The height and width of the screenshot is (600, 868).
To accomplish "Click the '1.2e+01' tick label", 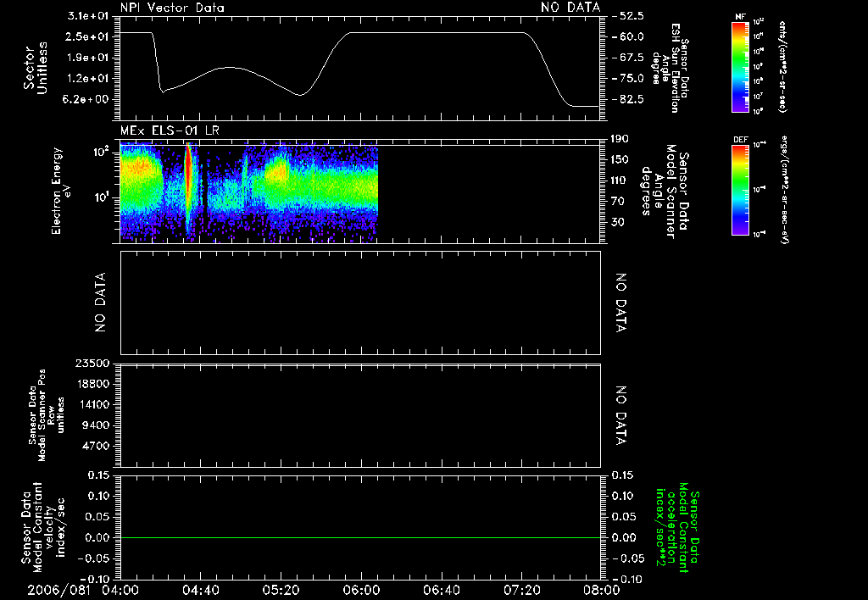I will (x=88, y=79).
